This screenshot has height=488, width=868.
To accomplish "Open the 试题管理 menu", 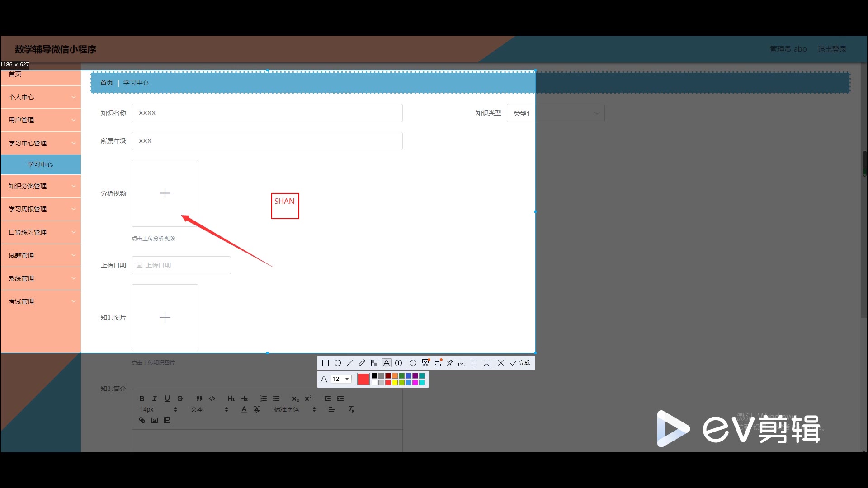I will click(x=41, y=255).
